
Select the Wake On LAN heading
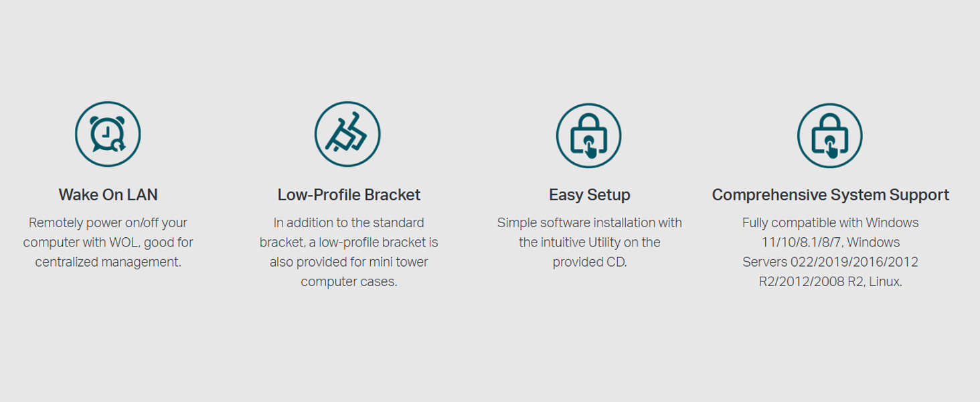[x=108, y=195]
